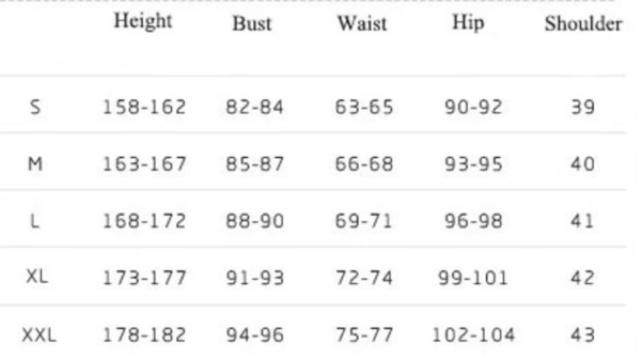Select the hip value 102-104
Image resolution: width=640 pixels, height=364 pixels.
click(x=473, y=335)
